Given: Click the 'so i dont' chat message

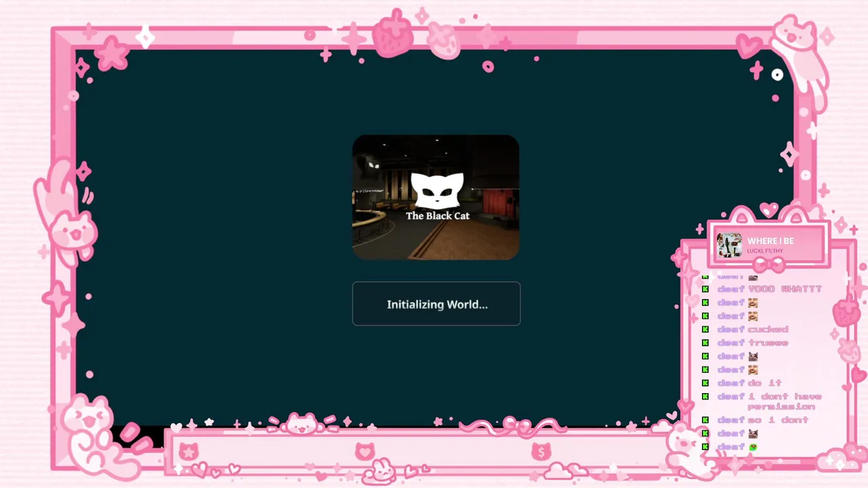Looking at the screenshot, I should pyautogui.click(x=778, y=420).
